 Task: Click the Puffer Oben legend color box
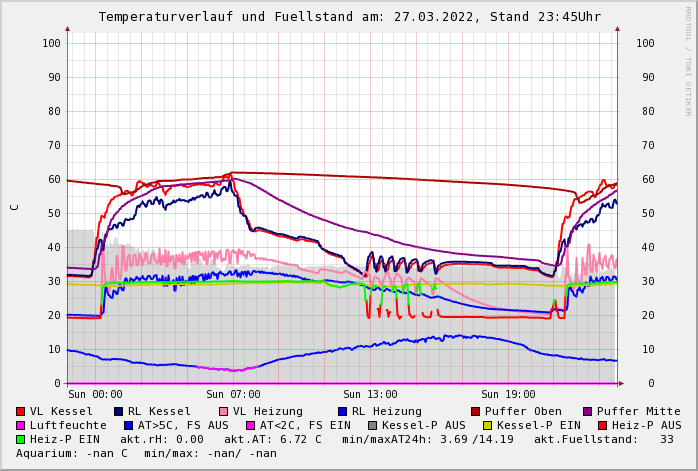click(x=476, y=411)
